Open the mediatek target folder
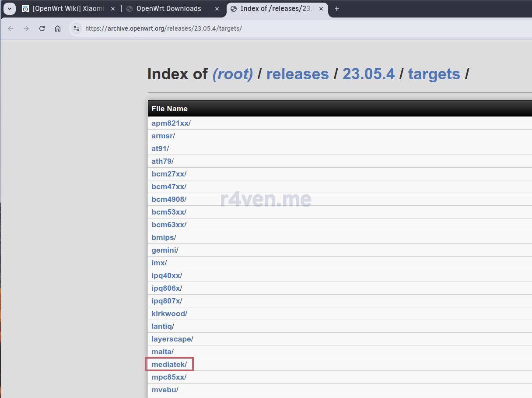532x398 pixels. point(168,364)
